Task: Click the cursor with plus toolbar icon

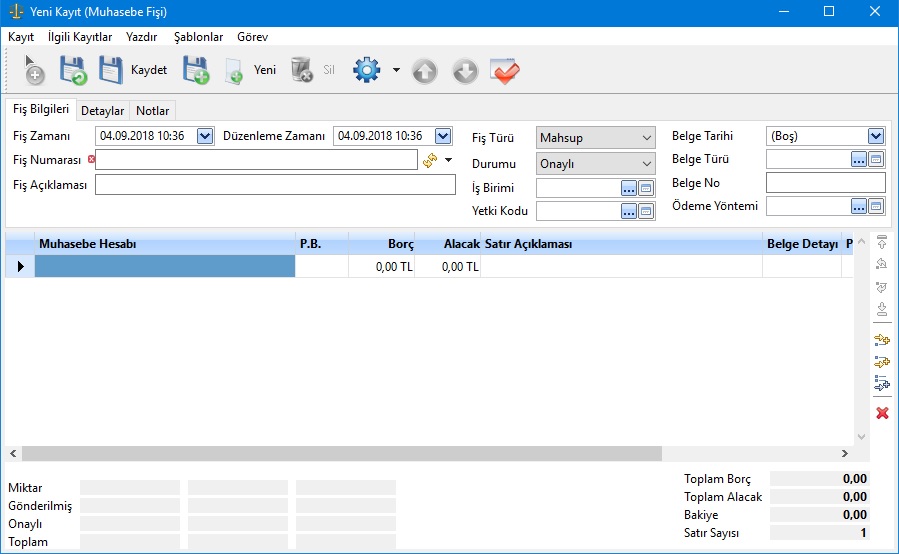Action: tap(34, 71)
